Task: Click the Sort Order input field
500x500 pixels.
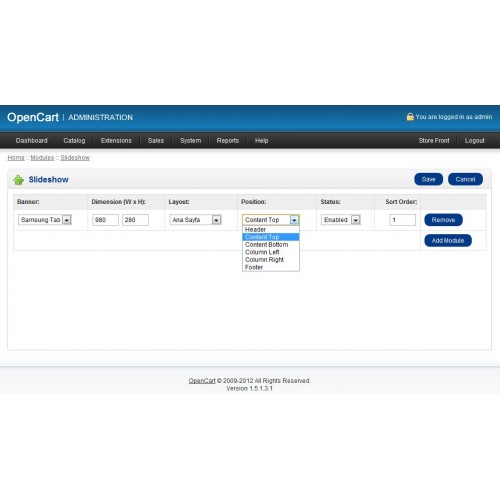Action: click(402, 220)
